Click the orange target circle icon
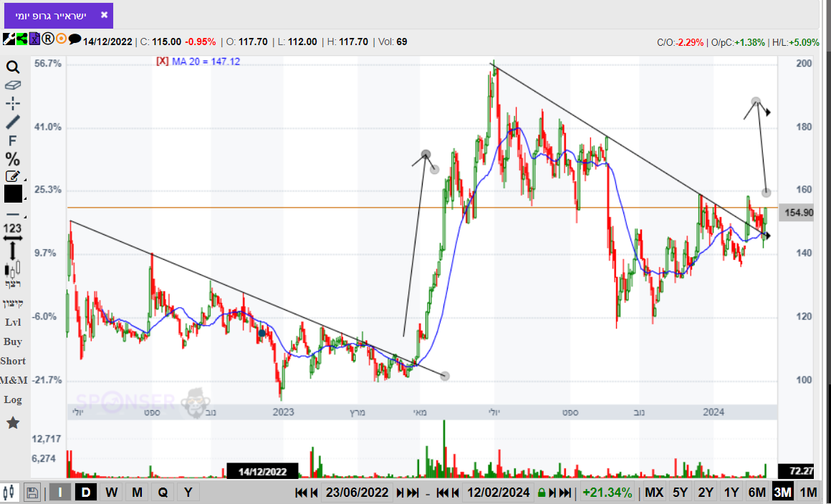Viewport: 831px width, 504px height. click(62, 39)
